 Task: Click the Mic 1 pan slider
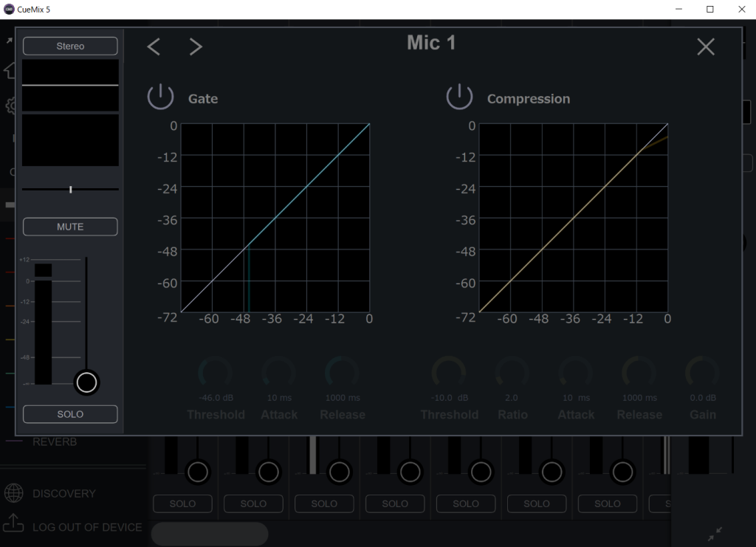tap(70, 190)
